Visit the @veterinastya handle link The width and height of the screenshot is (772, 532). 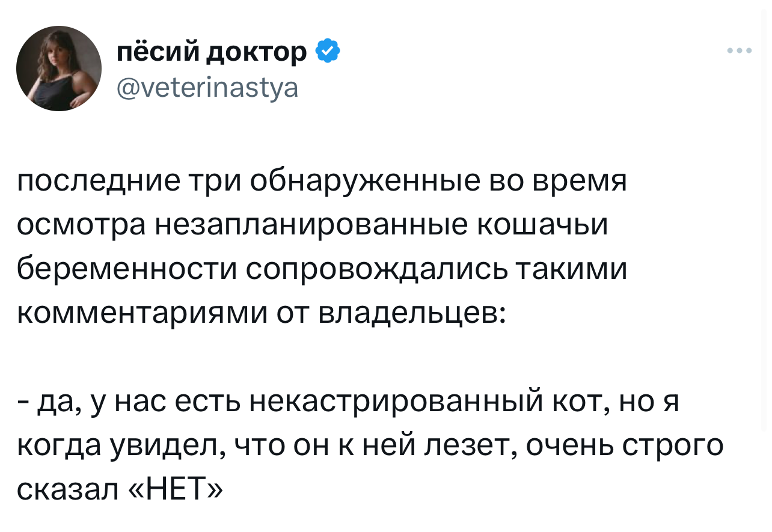point(206,89)
